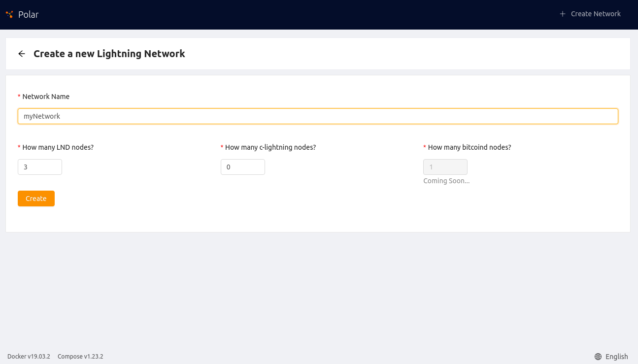Click the Coming Soon... note

click(446, 181)
